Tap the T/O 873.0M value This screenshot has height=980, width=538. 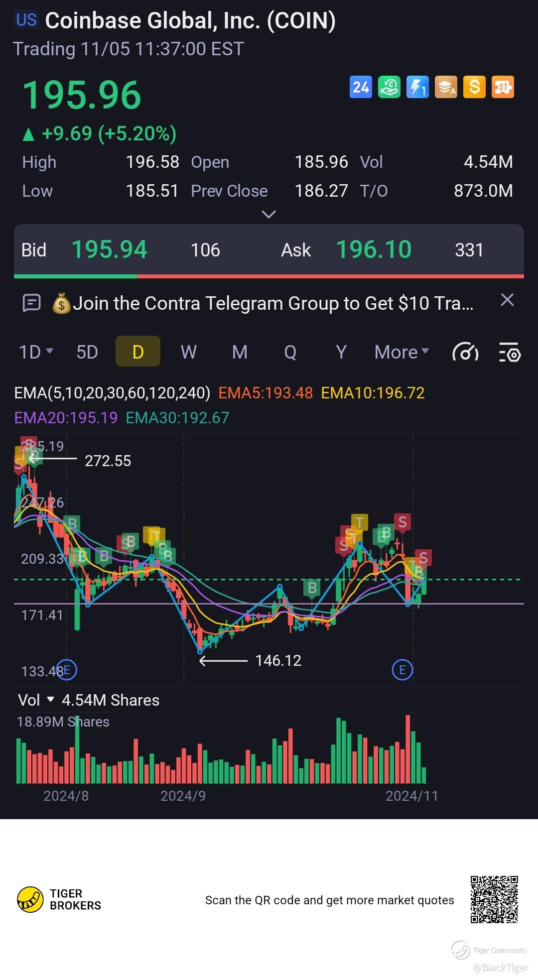point(483,191)
